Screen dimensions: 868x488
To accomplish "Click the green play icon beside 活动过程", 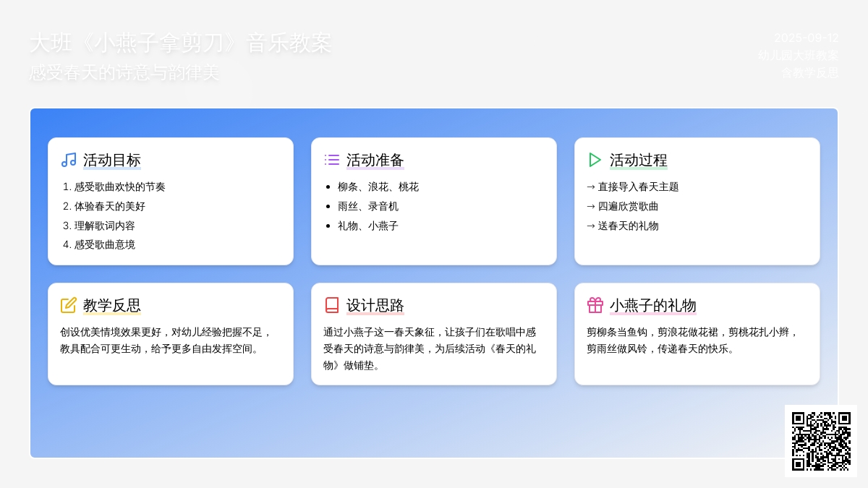I will pyautogui.click(x=595, y=160).
